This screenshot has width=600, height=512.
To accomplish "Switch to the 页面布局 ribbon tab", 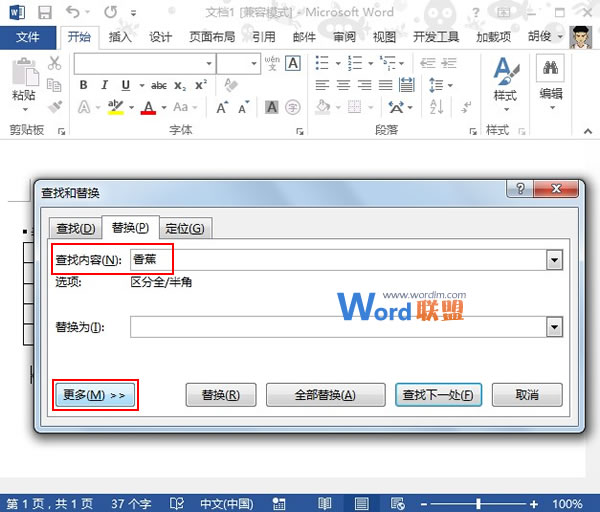I will click(x=212, y=37).
